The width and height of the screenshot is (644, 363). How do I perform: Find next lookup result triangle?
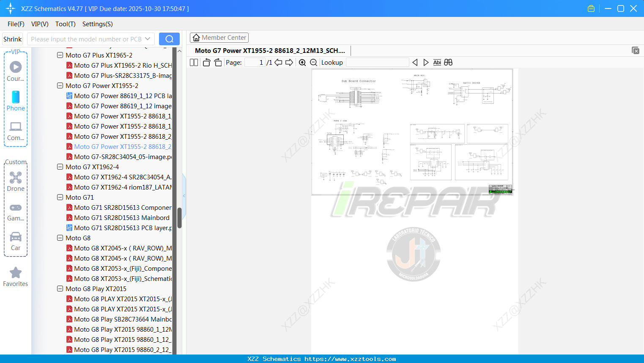coord(426,63)
